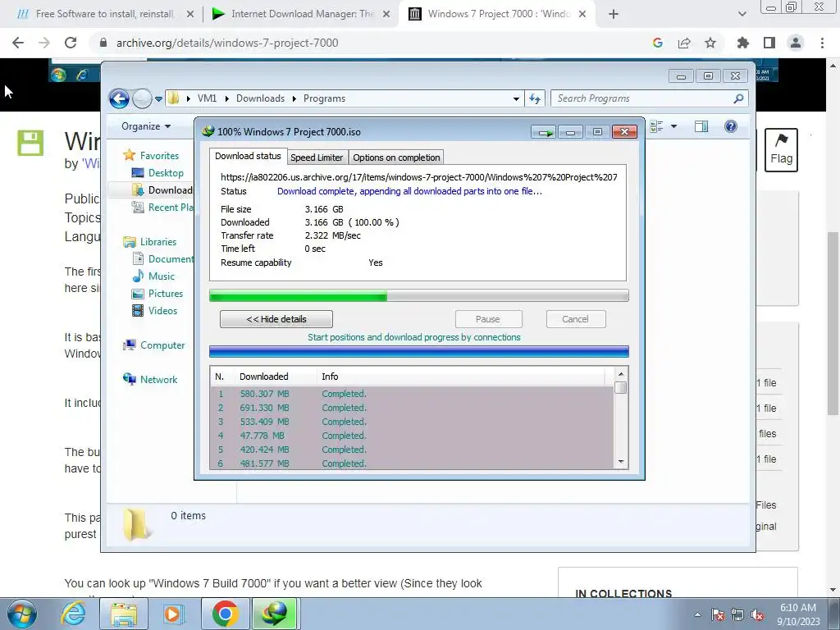Switch to the Internet Download Manager tab
840x630 pixels.
coord(301,14)
